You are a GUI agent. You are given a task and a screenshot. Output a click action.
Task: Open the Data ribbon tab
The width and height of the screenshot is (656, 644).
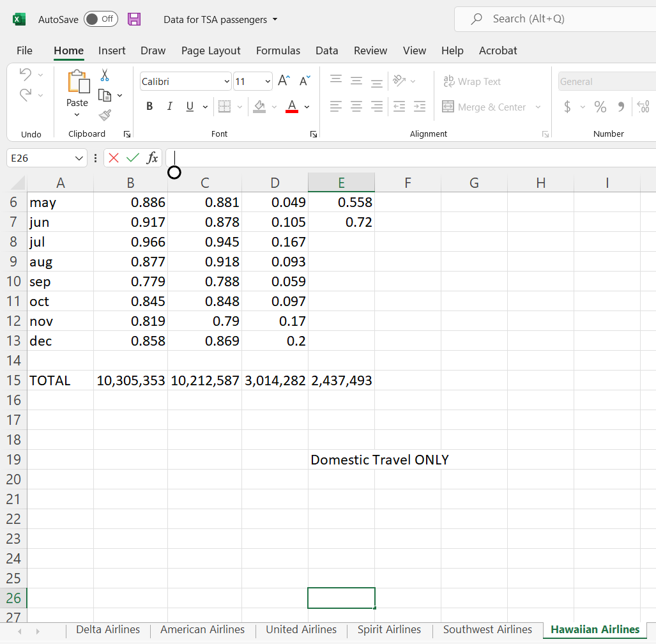click(x=327, y=50)
